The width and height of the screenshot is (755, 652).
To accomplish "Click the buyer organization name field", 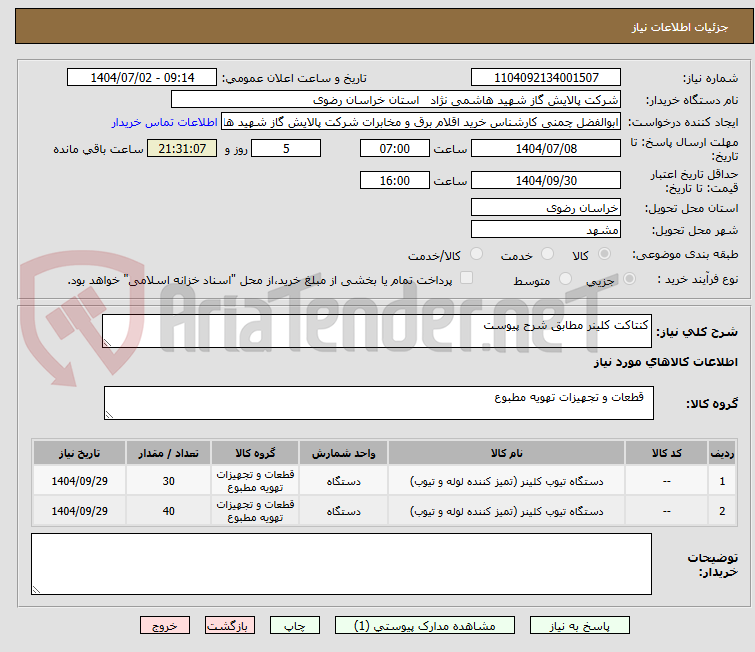I will 396,100.
